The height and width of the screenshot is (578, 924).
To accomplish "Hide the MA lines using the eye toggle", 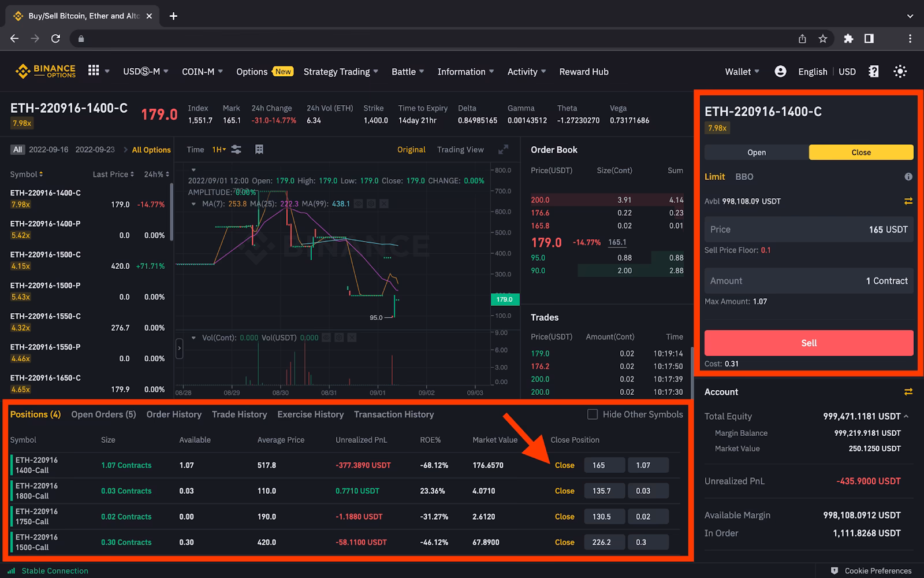I will pos(358,203).
